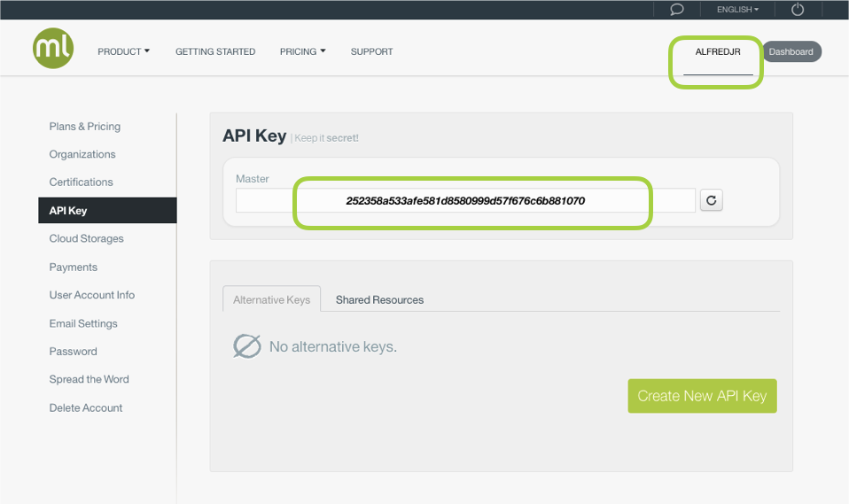The width and height of the screenshot is (849, 504).
Task: Switch to Alternative Keys tab
Action: click(x=272, y=299)
